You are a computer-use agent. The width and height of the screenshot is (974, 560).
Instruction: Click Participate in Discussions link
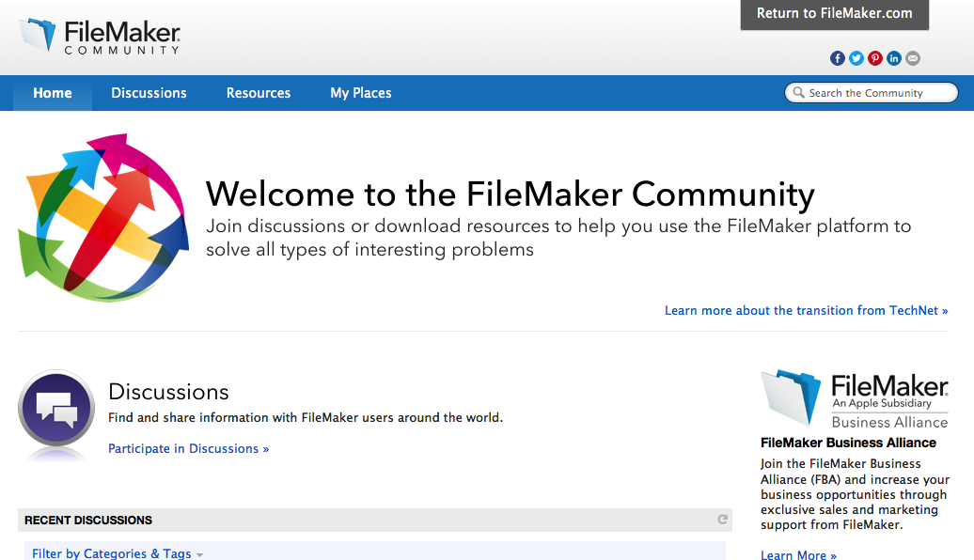point(189,449)
